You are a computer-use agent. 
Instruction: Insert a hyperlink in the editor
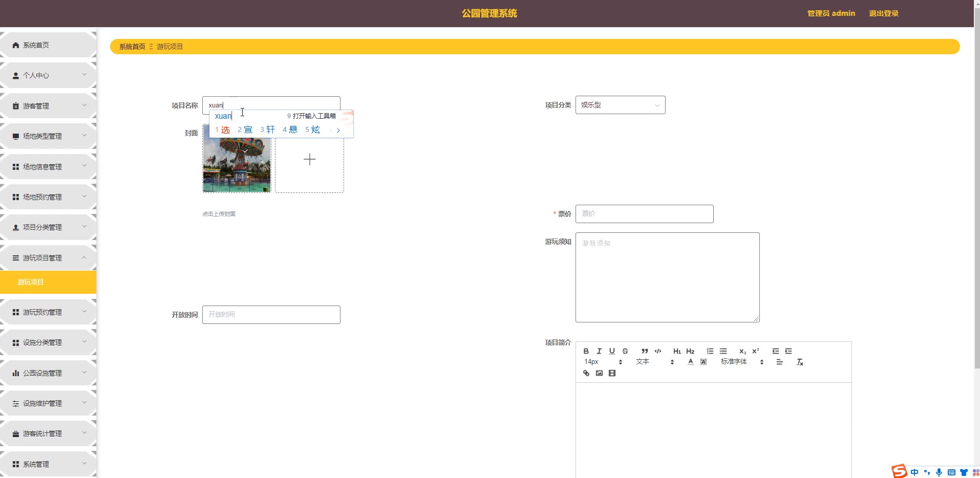click(x=586, y=373)
